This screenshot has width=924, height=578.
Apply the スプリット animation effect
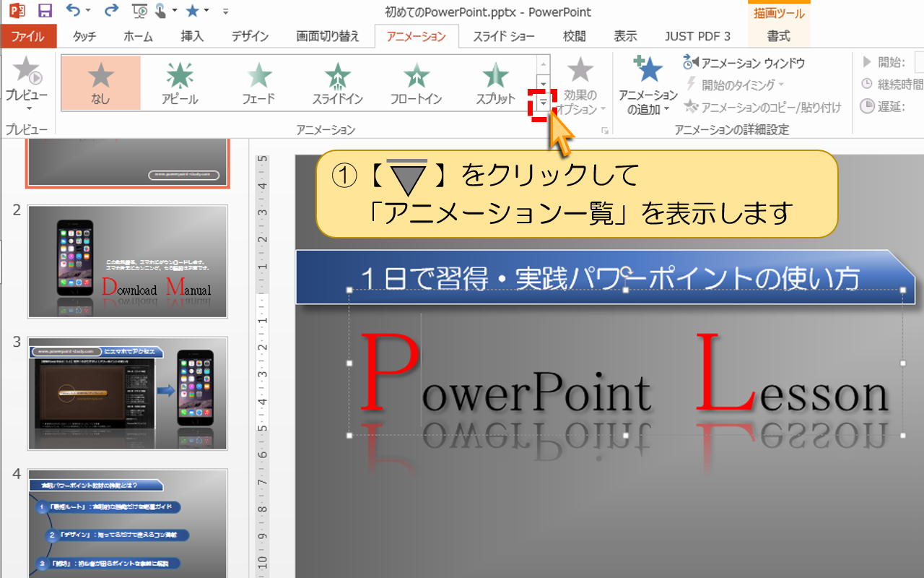pyautogui.click(x=495, y=82)
